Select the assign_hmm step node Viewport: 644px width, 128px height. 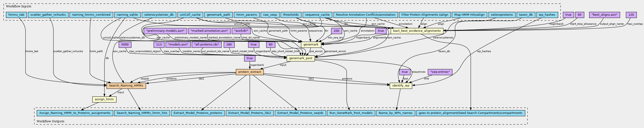point(104,99)
